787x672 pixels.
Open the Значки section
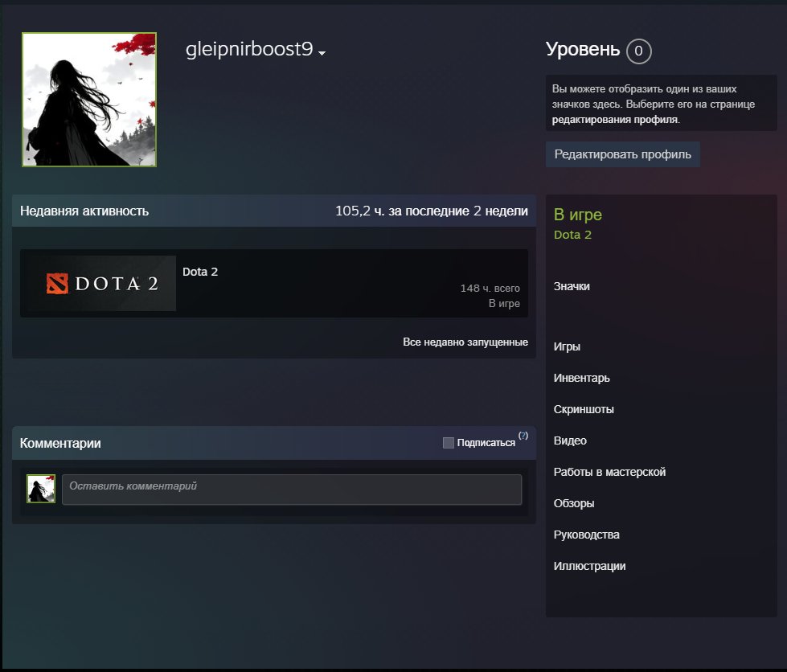tap(572, 286)
